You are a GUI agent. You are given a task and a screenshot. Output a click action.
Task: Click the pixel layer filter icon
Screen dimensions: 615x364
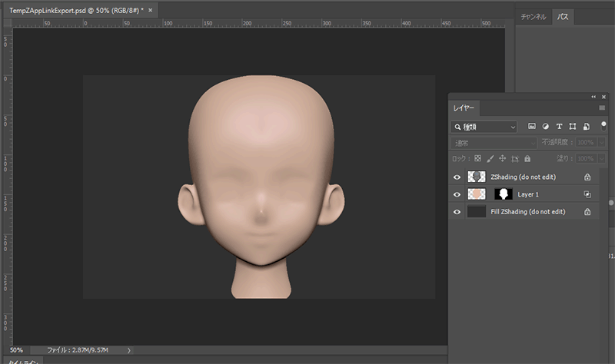531,126
